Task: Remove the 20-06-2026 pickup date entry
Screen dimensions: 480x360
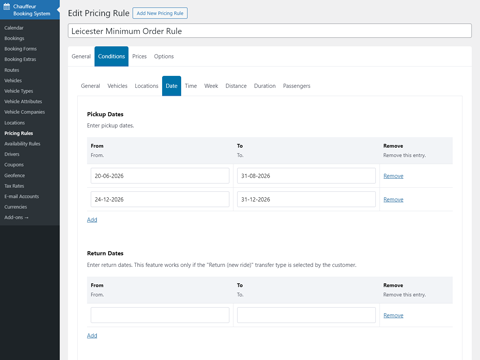Action: click(393, 176)
